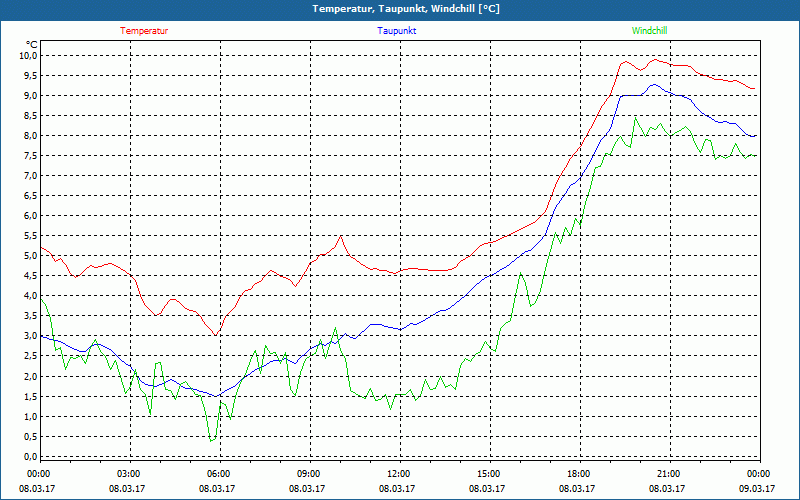The width and height of the screenshot is (800, 500).
Task: Click the 03:00 time axis label
Action: click(x=131, y=474)
